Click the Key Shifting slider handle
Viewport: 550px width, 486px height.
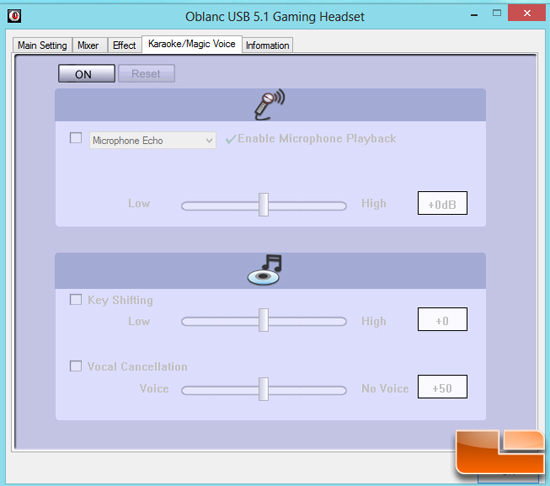click(x=263, y=320)
